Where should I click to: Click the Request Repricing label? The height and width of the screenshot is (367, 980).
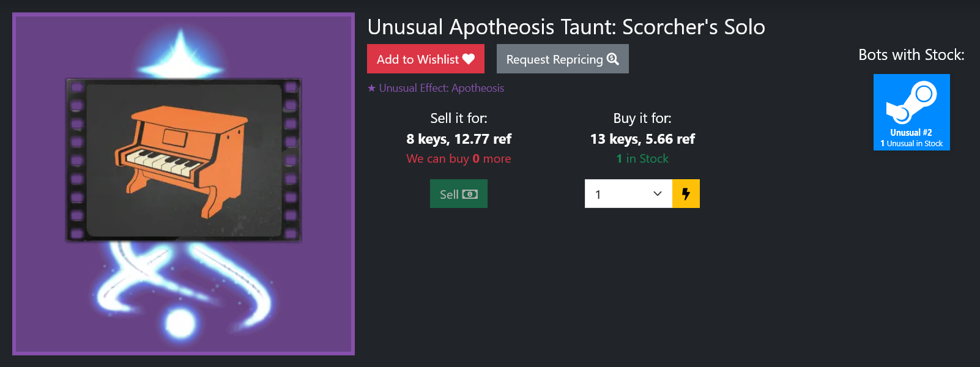click(x=554, y=59)
